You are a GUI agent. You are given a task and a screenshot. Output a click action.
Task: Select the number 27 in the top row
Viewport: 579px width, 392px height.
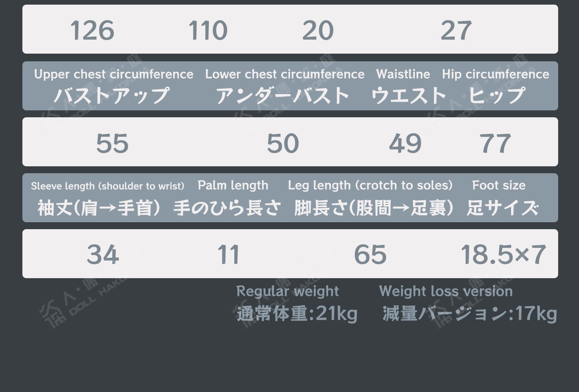(x=456, y=30)
